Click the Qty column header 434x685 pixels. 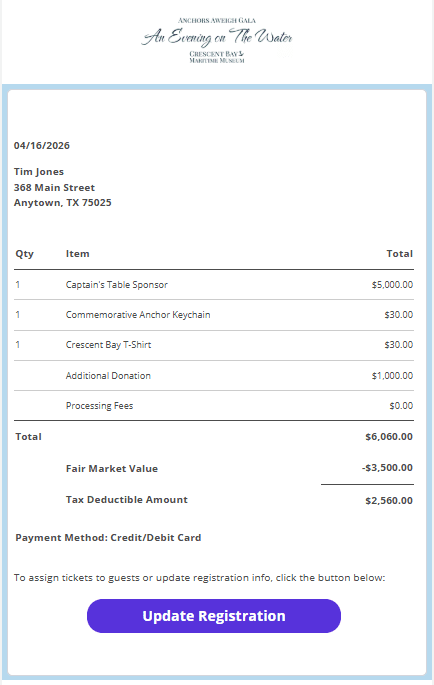[24, 254]
